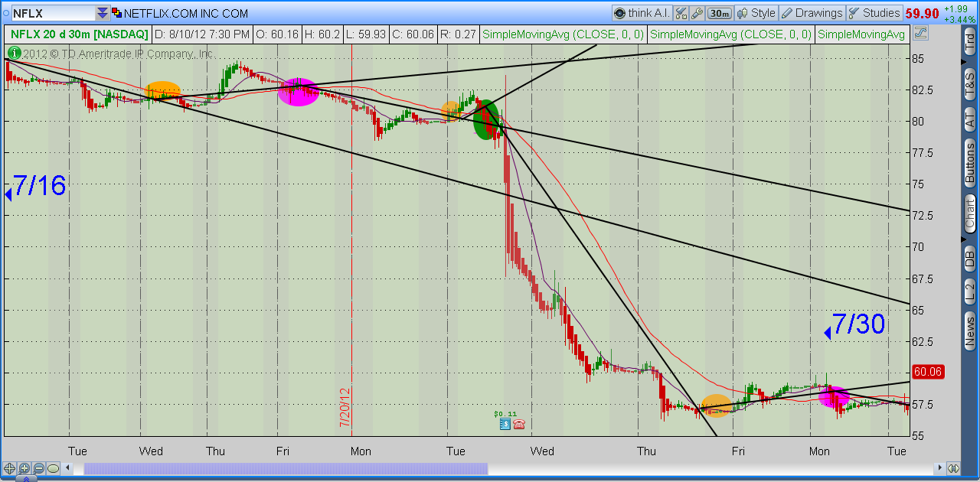Click the 7/16 text annotation
Image resolution: width=980 pixels, height=482 pixels.
[39, 186]
